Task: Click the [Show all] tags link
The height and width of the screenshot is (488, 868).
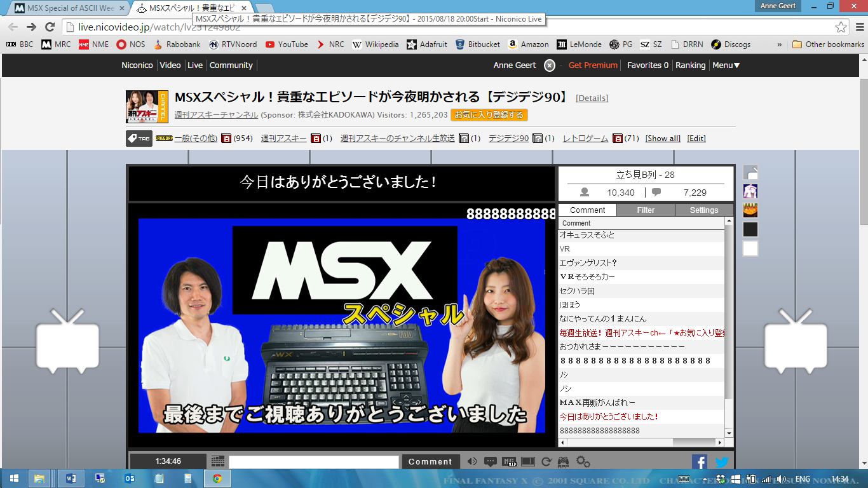Action: pos(663,139)
